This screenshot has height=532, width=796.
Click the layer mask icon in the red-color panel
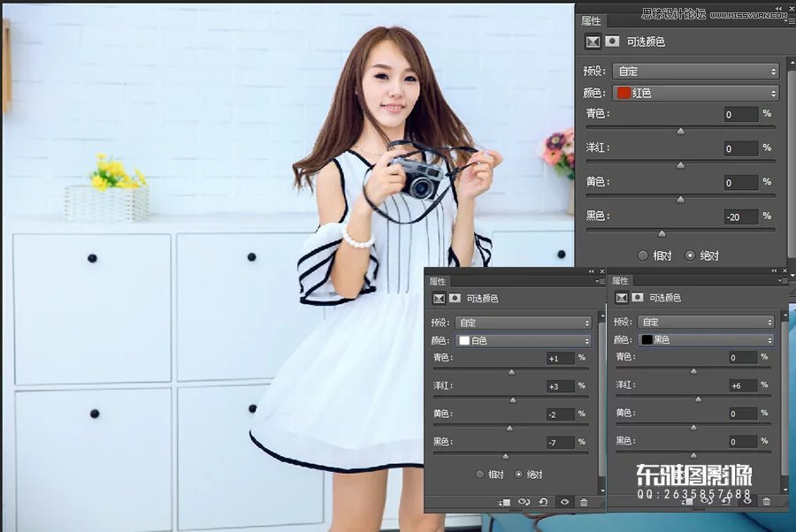611,42
